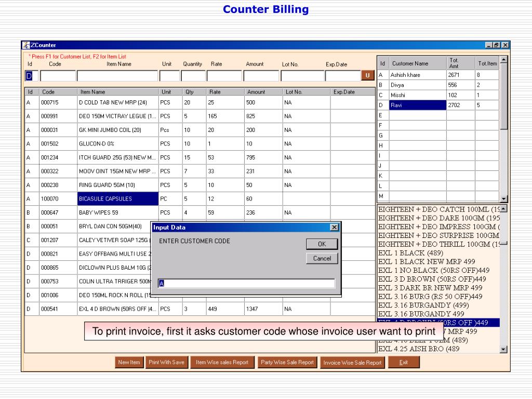Select DICLOWIN PLUS BALM 10G row
The height and width of the screenshot is (399, 532).
click(87, 268)
